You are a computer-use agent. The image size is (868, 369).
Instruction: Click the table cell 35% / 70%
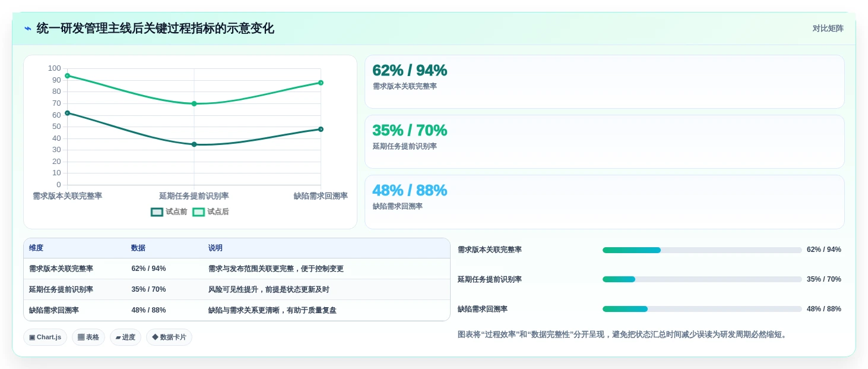click(148, 289)
